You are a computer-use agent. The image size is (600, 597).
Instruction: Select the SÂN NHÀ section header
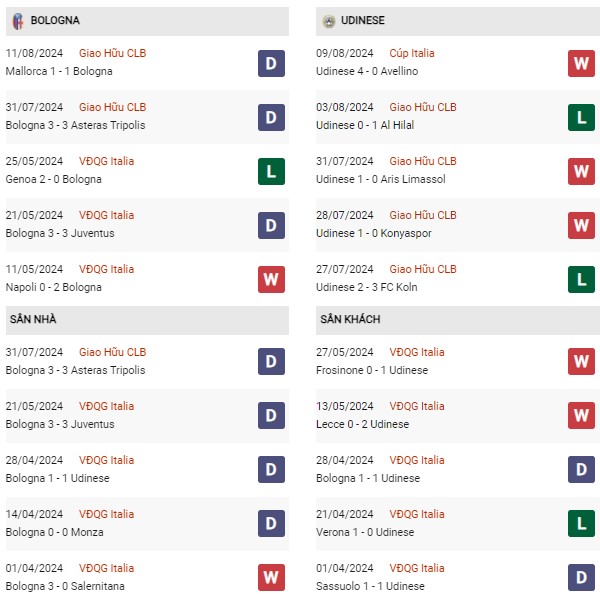tap(34, 319)
